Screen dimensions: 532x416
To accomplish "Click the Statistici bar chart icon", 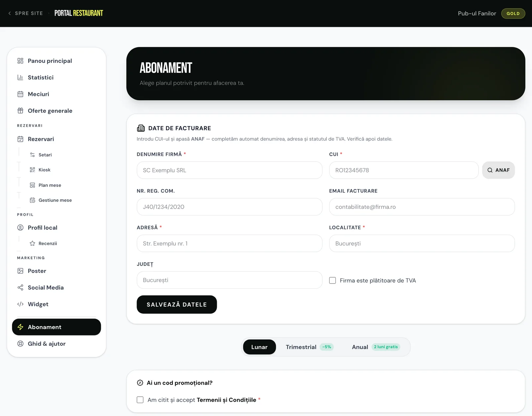I will pos(20,78).
